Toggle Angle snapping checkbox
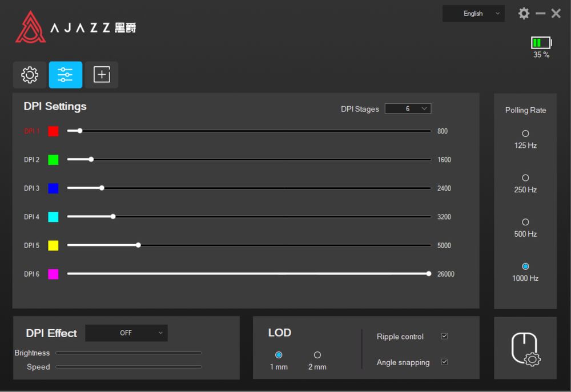The width and height of the screenshot is (571, 392). pos(444,362)
